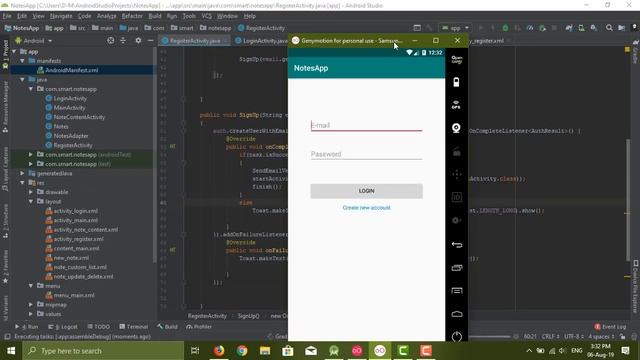This screenshot has width=640, height=360.
Task: Open the Event Log panel
Action: click(x=610, y=327)
